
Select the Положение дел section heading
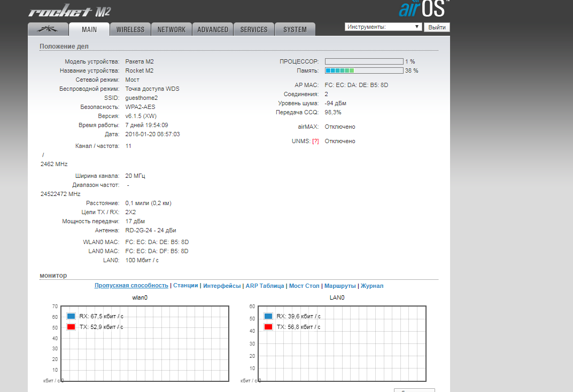click(64, 46)
